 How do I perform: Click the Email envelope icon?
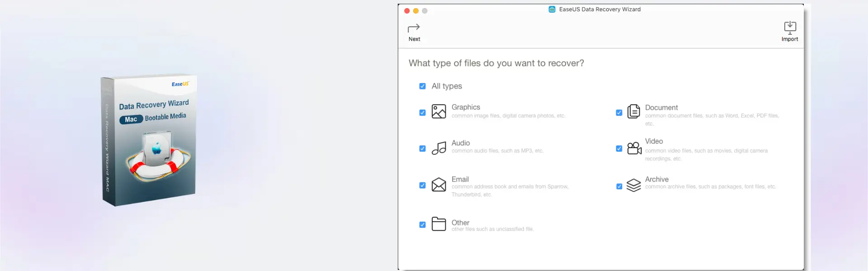(x=439, y=184)
